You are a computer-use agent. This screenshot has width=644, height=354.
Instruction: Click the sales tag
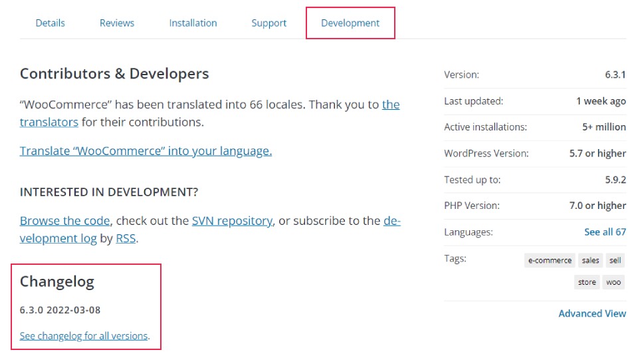click(590, 261)
